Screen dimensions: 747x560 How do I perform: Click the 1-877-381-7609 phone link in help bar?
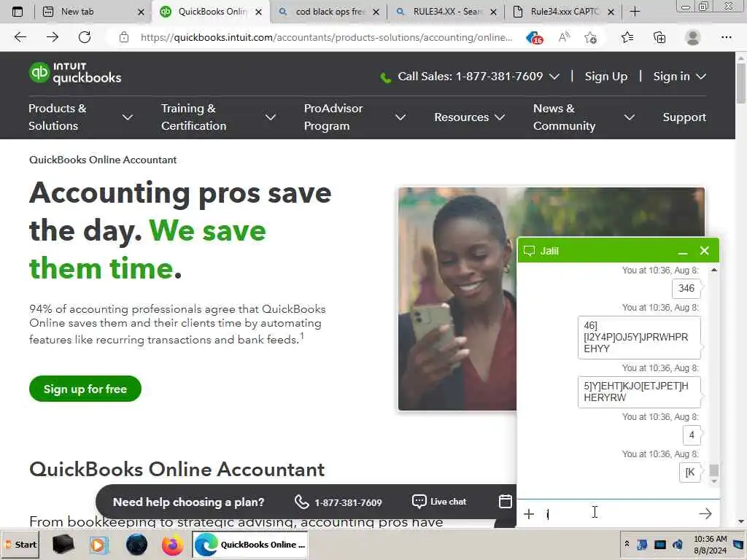pos(338,502)
